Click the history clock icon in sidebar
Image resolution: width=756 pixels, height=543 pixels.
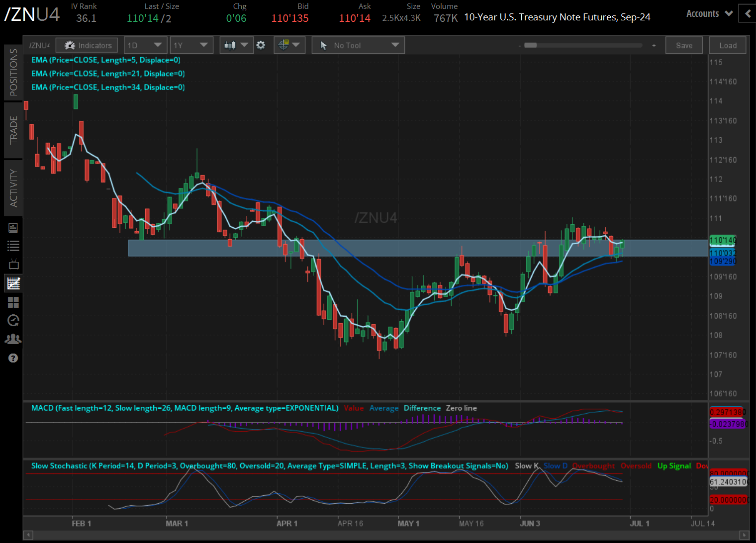point(13,320)
